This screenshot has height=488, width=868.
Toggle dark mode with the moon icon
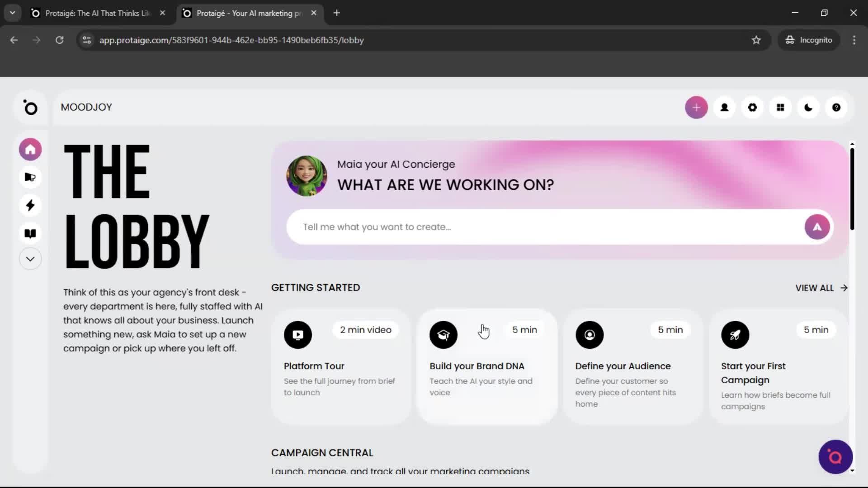click(x=808, y=107)
